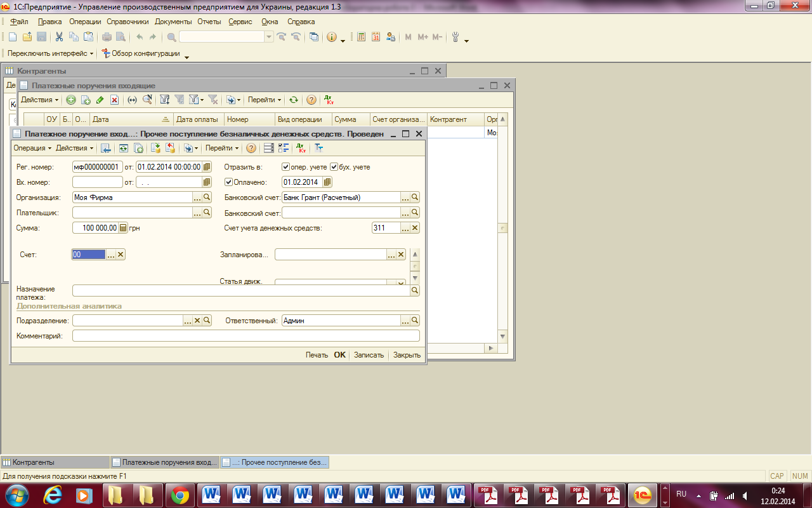The image size is (812, 508).
Task: Click the New document icon in main toolbar
Action: [12, 37]
